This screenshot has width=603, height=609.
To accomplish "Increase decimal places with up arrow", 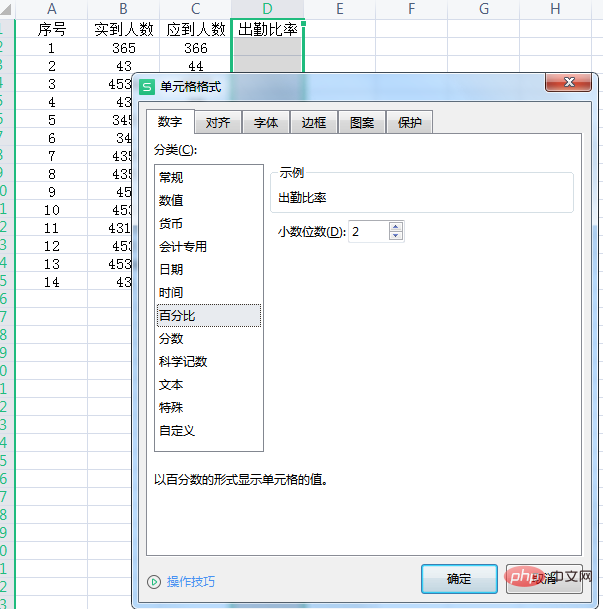I will point(395,227).
